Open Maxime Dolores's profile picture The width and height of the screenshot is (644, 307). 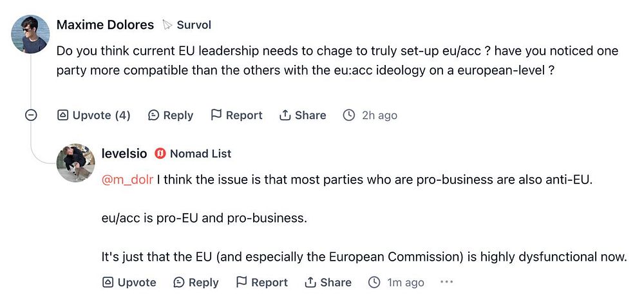(30, 34)
